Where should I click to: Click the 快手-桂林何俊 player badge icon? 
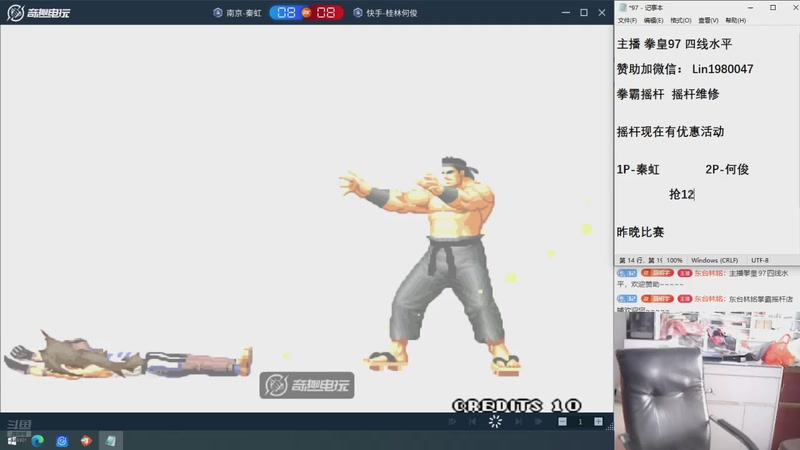pos(358,13)
